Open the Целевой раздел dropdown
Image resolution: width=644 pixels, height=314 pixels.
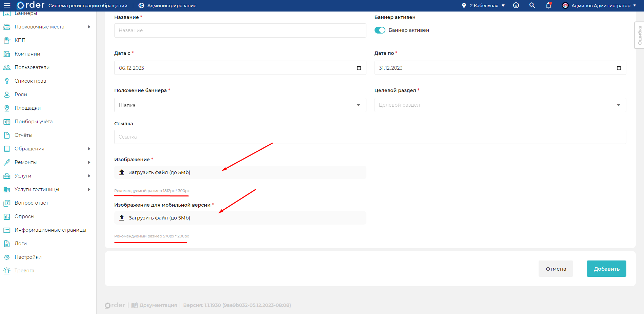point(500,105)
